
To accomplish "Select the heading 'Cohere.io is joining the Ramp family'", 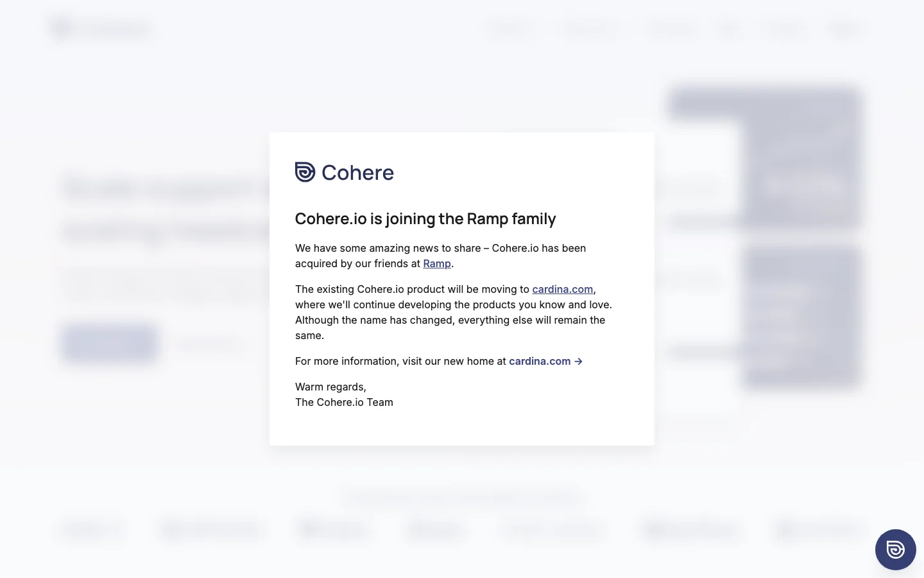I will point(425,218).
